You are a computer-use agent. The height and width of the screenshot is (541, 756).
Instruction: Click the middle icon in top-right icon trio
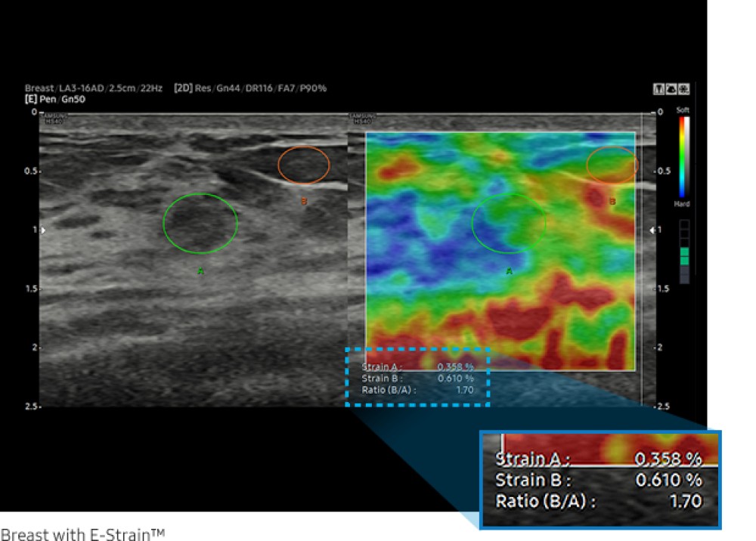[671, 89]
